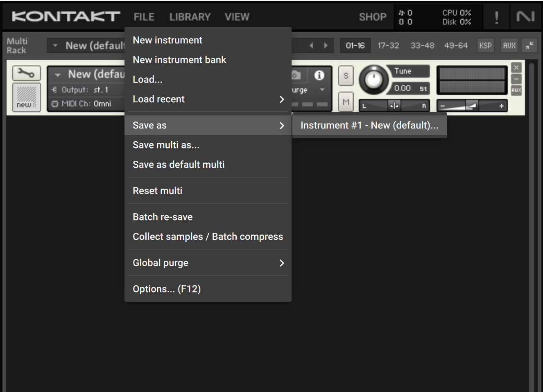Click the Multi Rack label
The width and height of the screenshot is (543, 392).
coord(17,45)
